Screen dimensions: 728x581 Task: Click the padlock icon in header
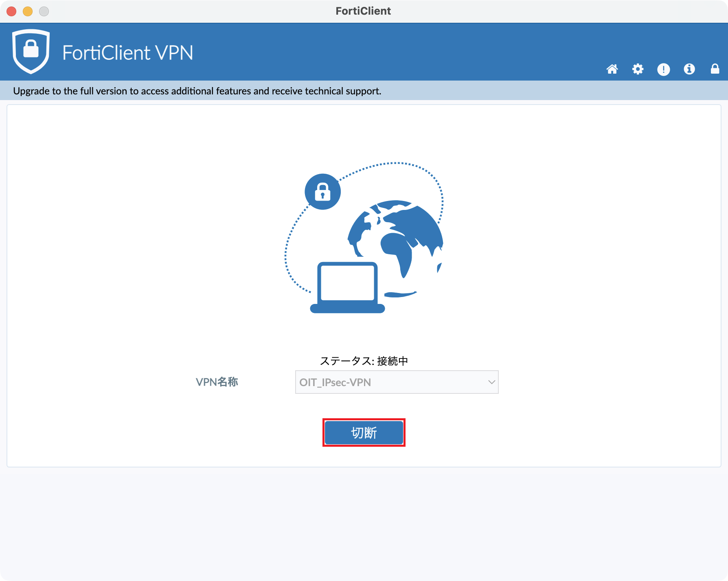coord(715,69)
